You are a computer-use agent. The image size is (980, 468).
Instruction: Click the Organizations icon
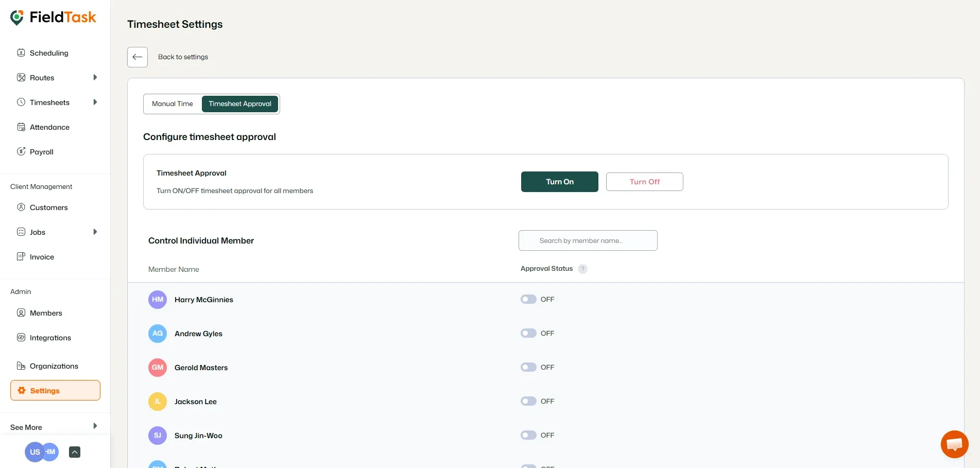(21, 366)
